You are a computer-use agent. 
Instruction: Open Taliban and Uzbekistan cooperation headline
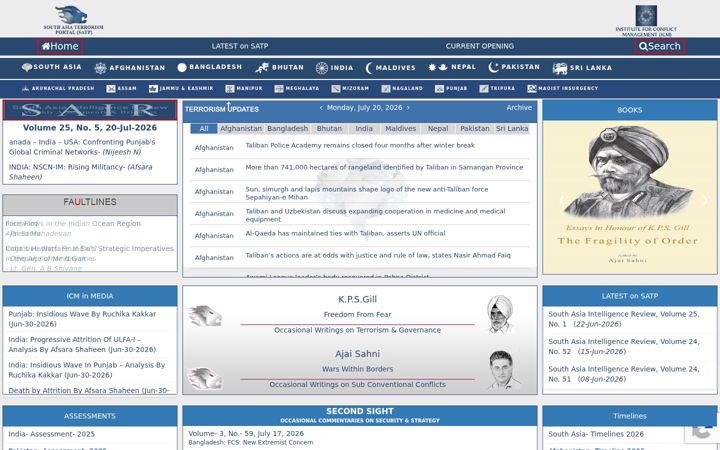click(375, 215)
